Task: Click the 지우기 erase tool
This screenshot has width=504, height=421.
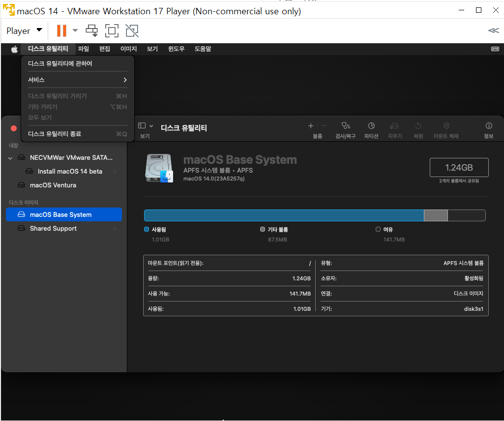Action: tap(395, 130)
